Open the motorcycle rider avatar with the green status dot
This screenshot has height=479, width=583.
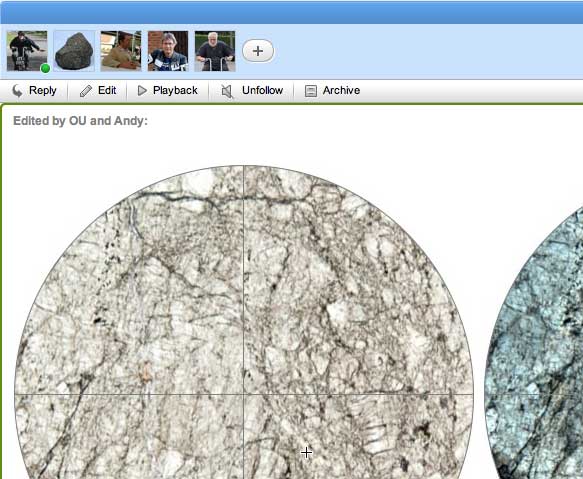point(27,51)
